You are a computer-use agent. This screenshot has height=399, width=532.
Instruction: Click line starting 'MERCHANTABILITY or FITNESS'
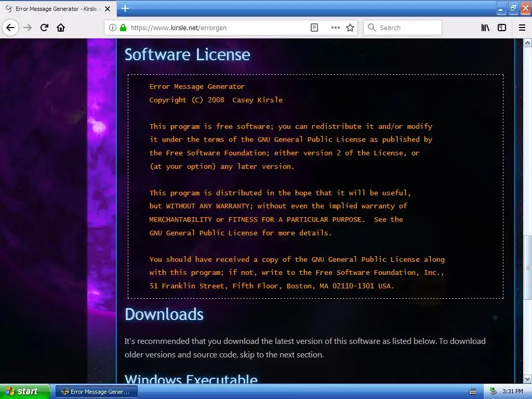pyautogui.click(x=276, y=220)
